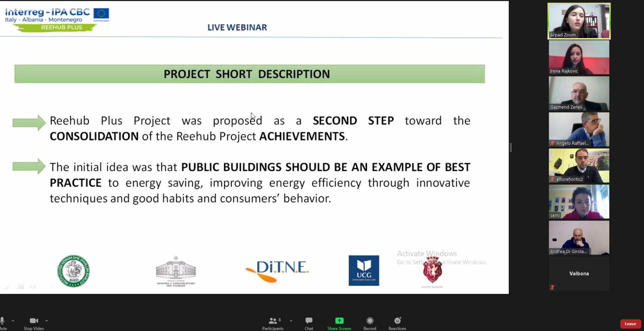Toggle the microphone Mute button

click(x=3, y=323)
